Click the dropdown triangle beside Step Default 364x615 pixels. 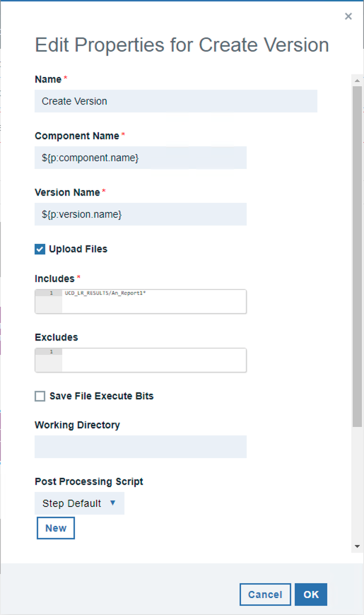112,503
